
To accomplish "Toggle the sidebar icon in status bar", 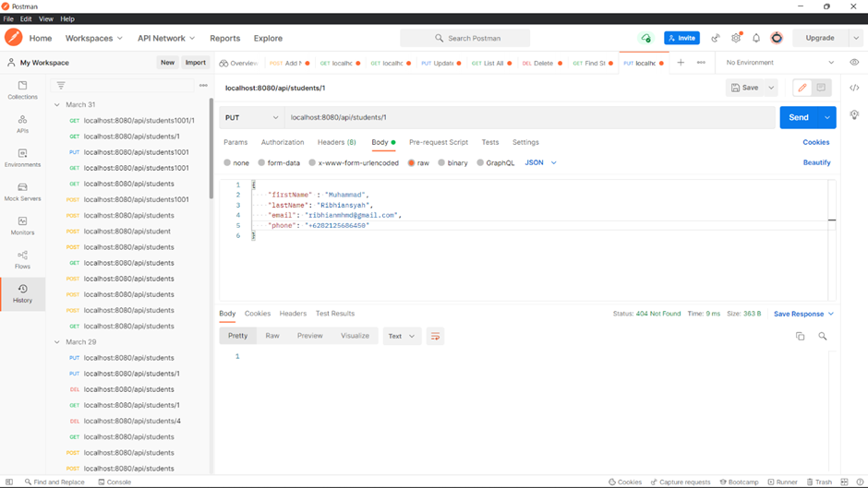I will pyautogui.click(x=9, y=482).
